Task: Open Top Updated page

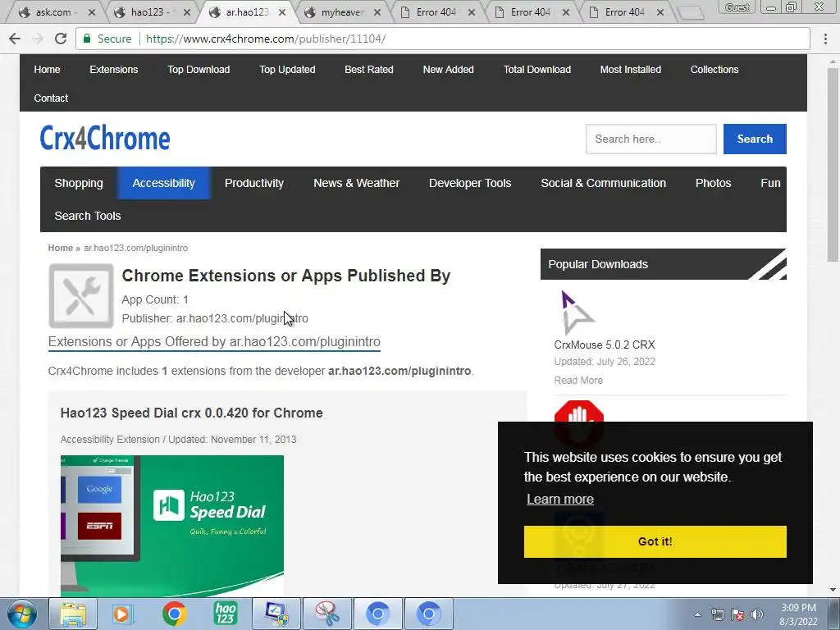Action: point(287,70)
